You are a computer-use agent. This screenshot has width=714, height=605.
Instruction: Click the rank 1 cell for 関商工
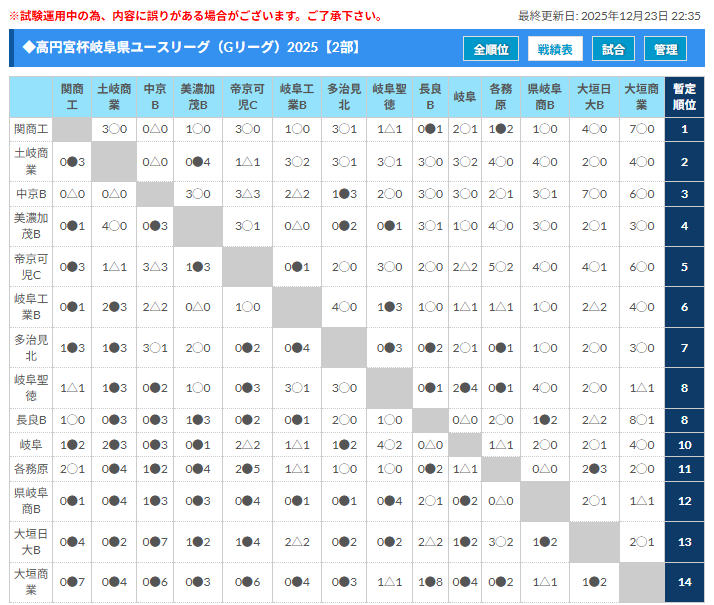pyautogui.click(x=685, y=129)
